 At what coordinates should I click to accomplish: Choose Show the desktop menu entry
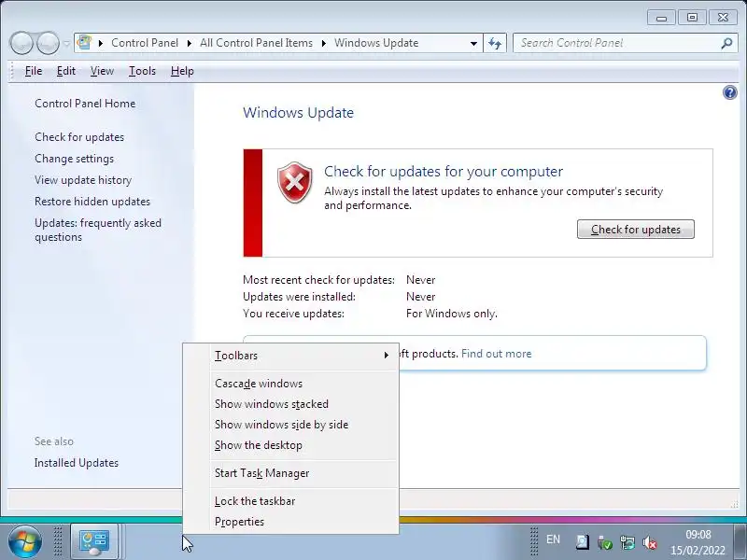pos(303,445)
